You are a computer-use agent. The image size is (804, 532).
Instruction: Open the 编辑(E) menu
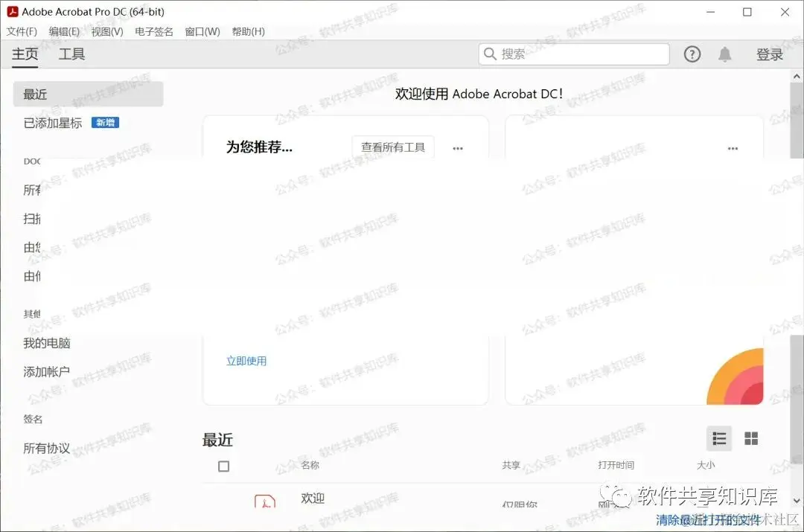[64, 32]
